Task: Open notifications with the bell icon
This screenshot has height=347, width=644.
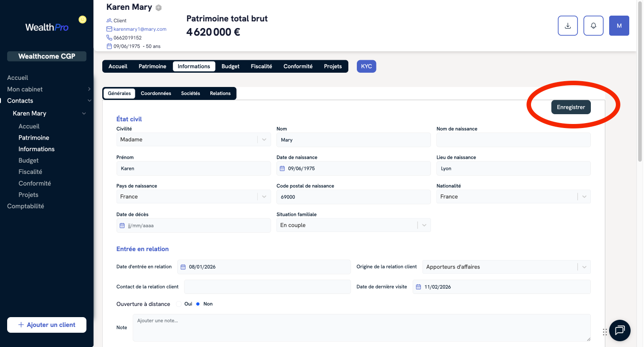Action: point(594,26)
